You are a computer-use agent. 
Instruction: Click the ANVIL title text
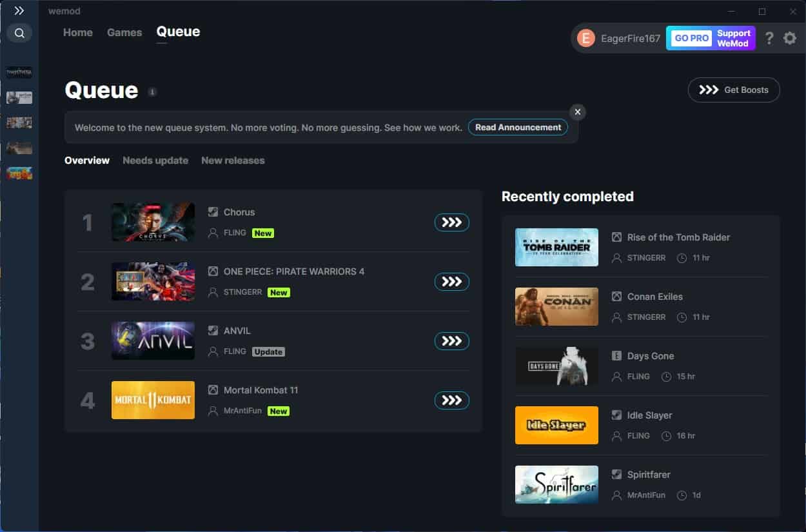point(237,331)
